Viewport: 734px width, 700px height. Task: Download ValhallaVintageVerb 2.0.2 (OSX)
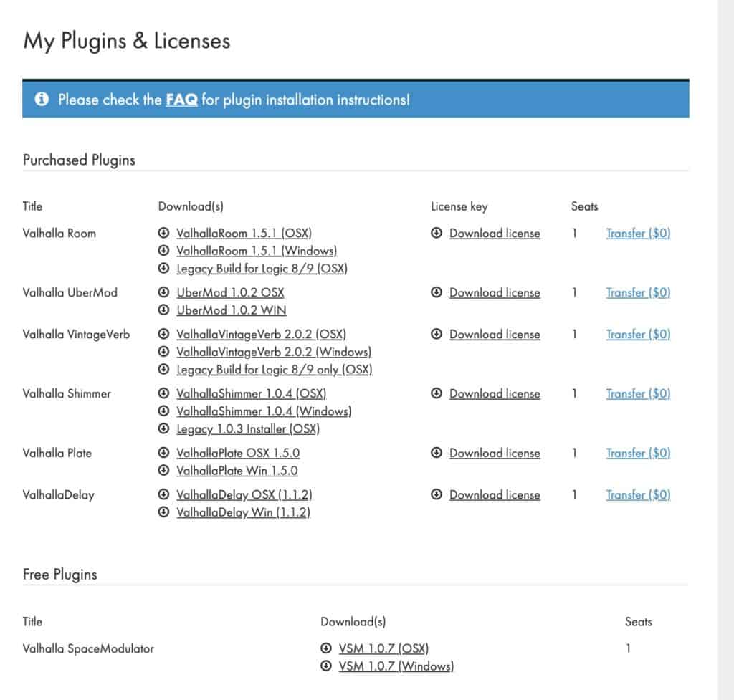click(x=261, y=335)
